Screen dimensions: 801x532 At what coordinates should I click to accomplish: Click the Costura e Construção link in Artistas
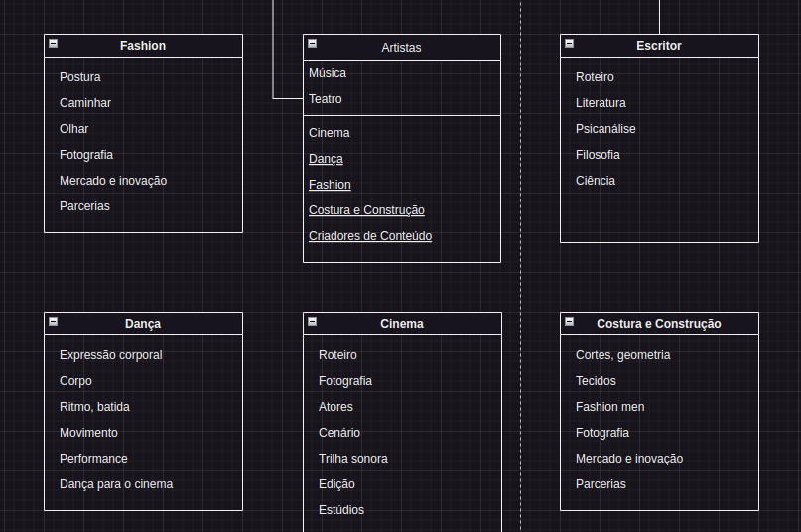tap(366, 210)
